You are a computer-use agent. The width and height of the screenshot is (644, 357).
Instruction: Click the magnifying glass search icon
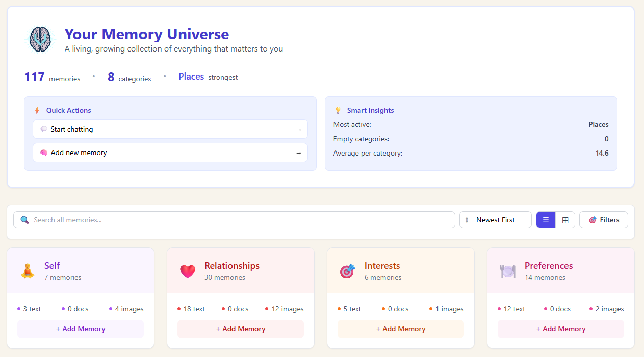(24, 219)
